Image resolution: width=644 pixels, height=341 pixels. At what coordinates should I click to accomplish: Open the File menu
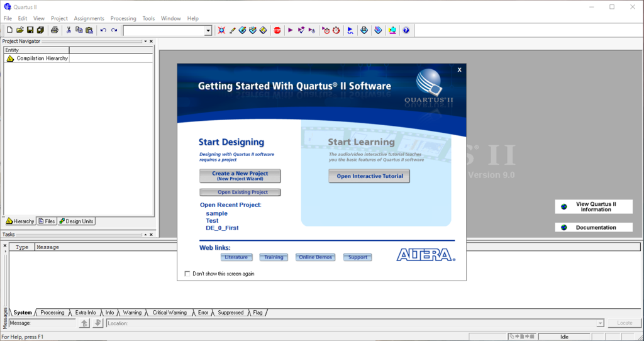point(8,18)
